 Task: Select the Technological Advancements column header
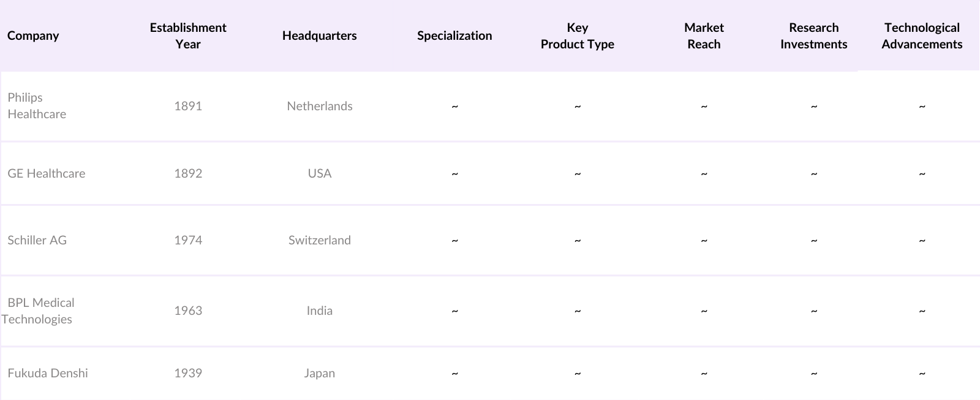pos(922,36)
